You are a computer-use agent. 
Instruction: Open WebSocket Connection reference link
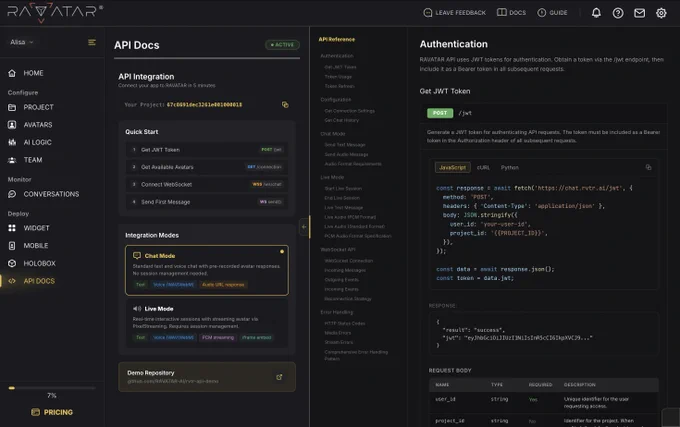349,261
